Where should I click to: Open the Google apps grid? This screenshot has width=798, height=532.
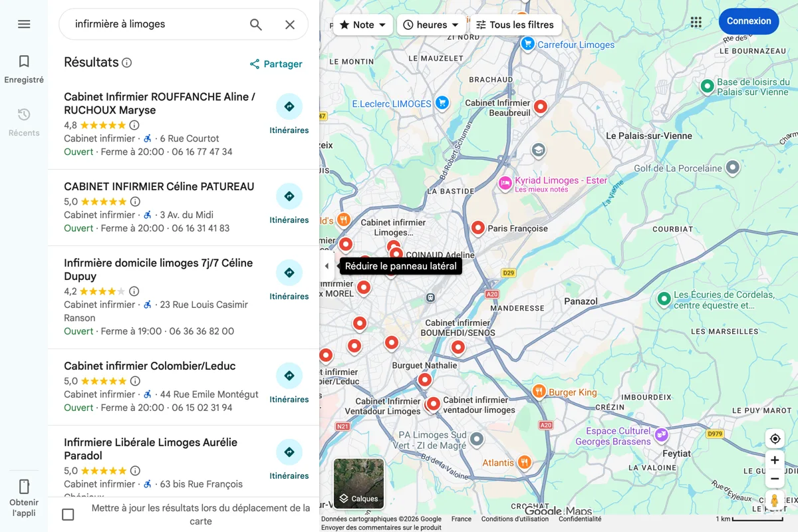coord(696,22)
